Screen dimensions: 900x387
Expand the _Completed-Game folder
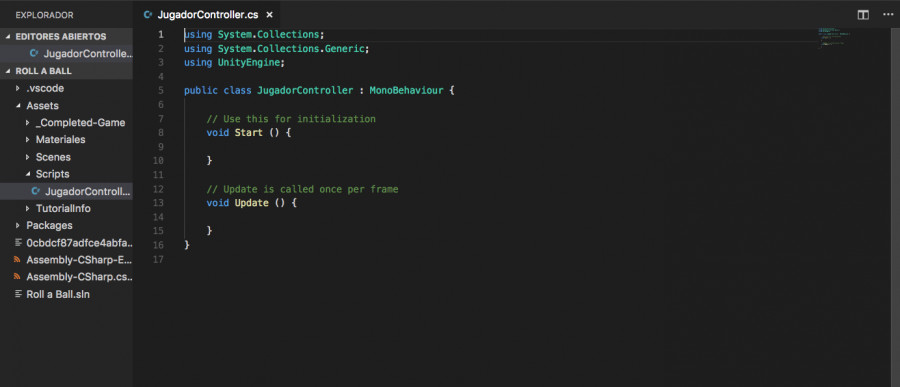coord(27,123)
